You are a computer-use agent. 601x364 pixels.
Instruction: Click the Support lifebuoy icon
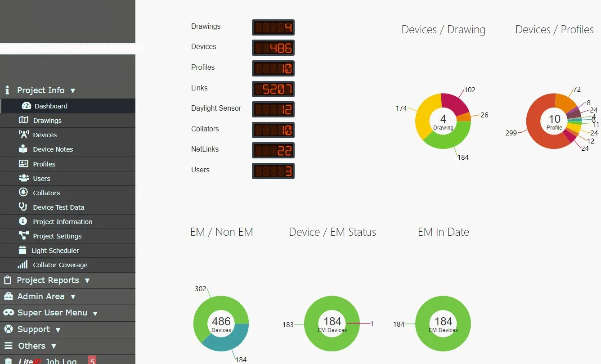(x=8, y=329)
